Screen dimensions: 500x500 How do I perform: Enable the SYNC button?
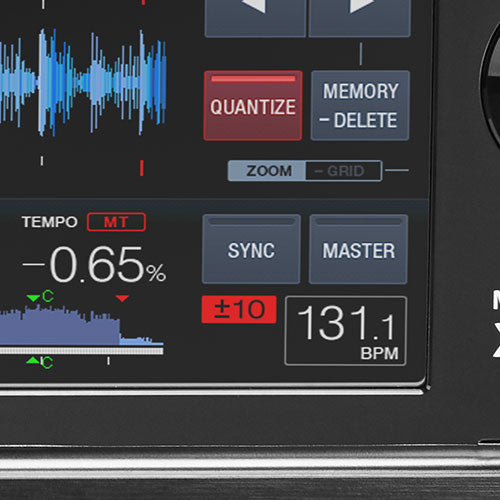tap(251, 249)
